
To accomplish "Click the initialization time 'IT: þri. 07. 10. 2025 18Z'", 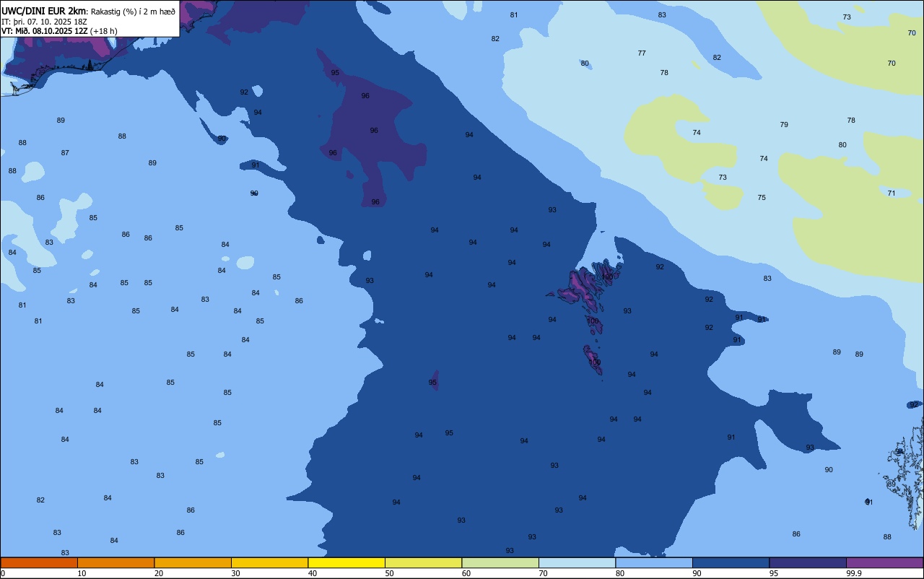I will coord(44,21).
